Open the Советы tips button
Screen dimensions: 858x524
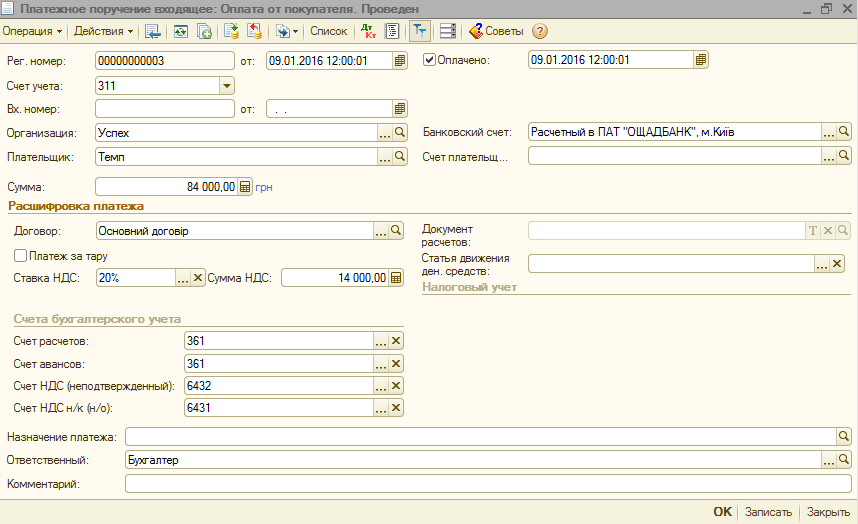tap(496, 31)
